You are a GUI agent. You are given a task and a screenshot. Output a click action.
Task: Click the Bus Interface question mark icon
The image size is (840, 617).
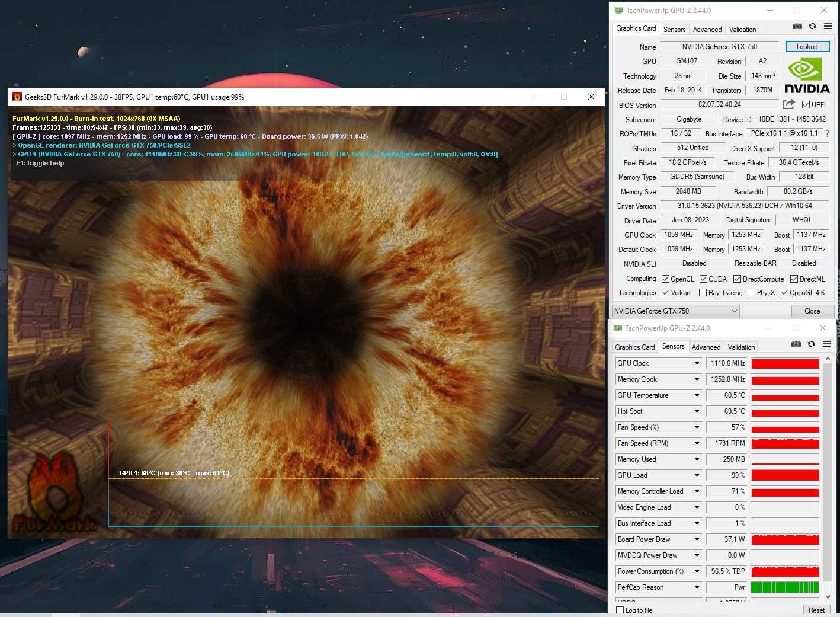pos(828,133)
